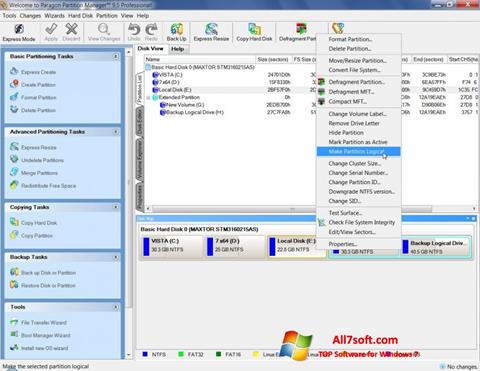The image size is (480, 371).
Task: Open the Tools menu
Action: tap(9, 16)
